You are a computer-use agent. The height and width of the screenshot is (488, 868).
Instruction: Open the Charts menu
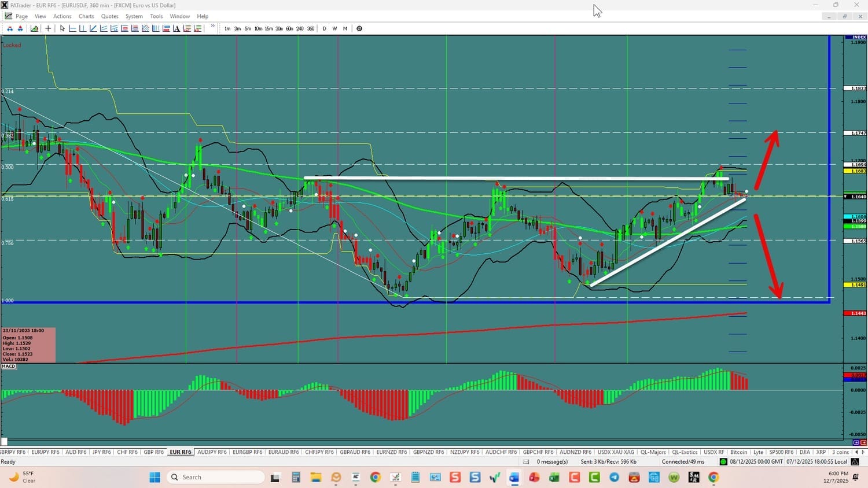86,16
